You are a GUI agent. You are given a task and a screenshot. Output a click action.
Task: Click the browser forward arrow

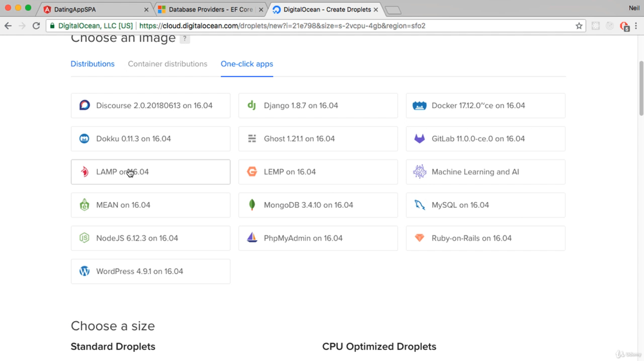pos(22,26)
